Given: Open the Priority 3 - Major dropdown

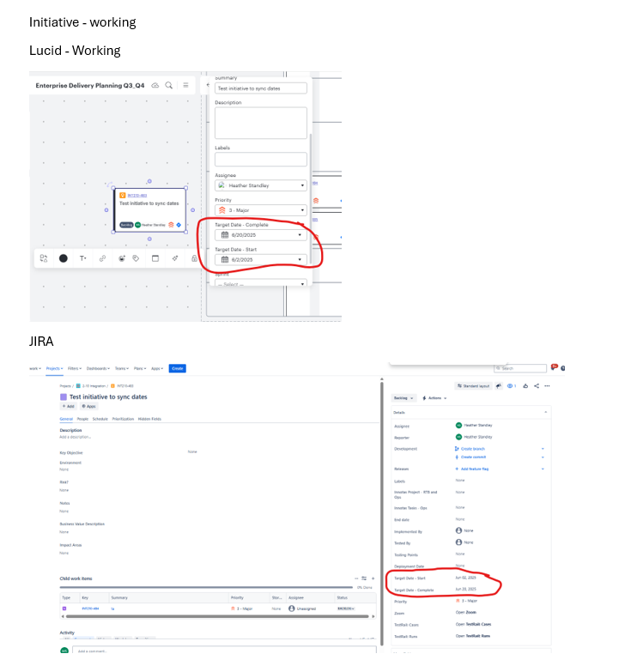Looking at the screenshot, I should pos(261,210).
